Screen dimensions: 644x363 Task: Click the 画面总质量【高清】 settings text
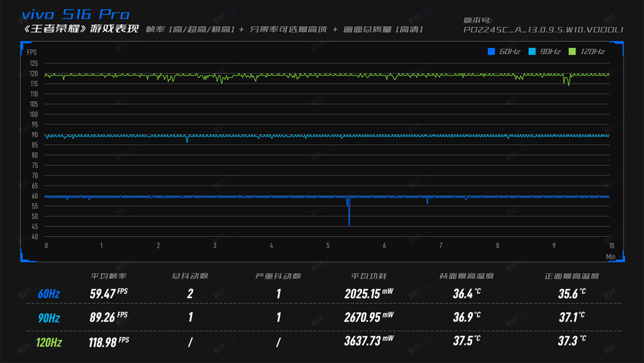click(x=383, y=30)
